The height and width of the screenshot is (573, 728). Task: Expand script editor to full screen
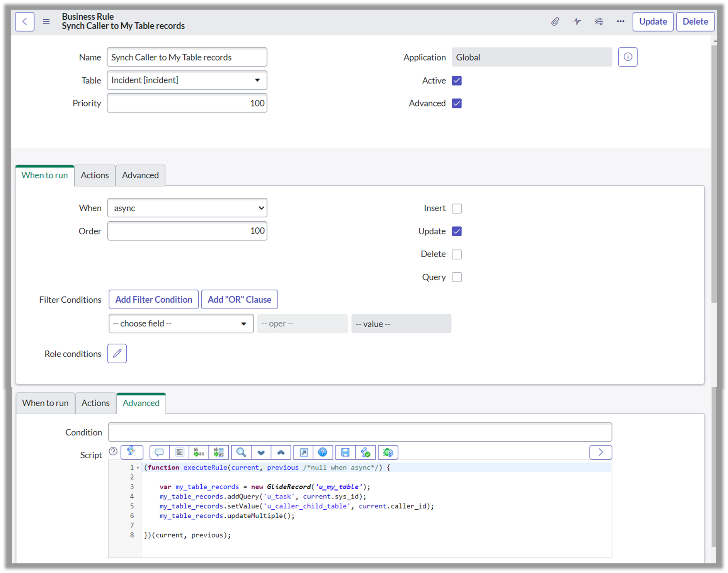tap(303, 452)
